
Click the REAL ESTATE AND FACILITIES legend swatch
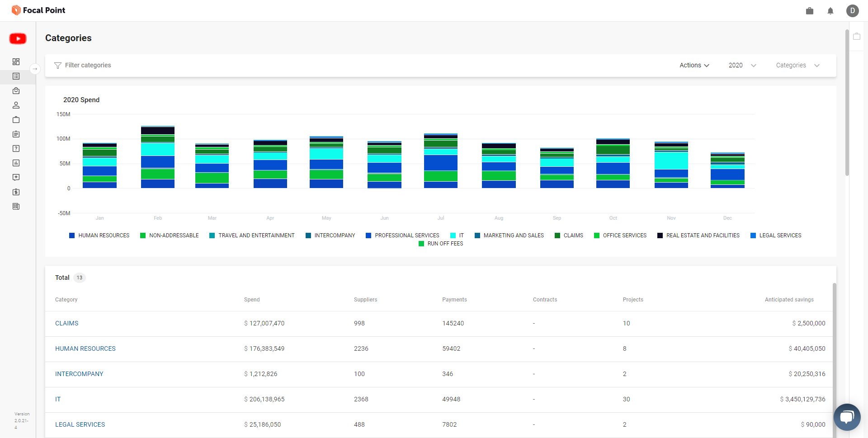pyautogui.click(x=660, y=235)
